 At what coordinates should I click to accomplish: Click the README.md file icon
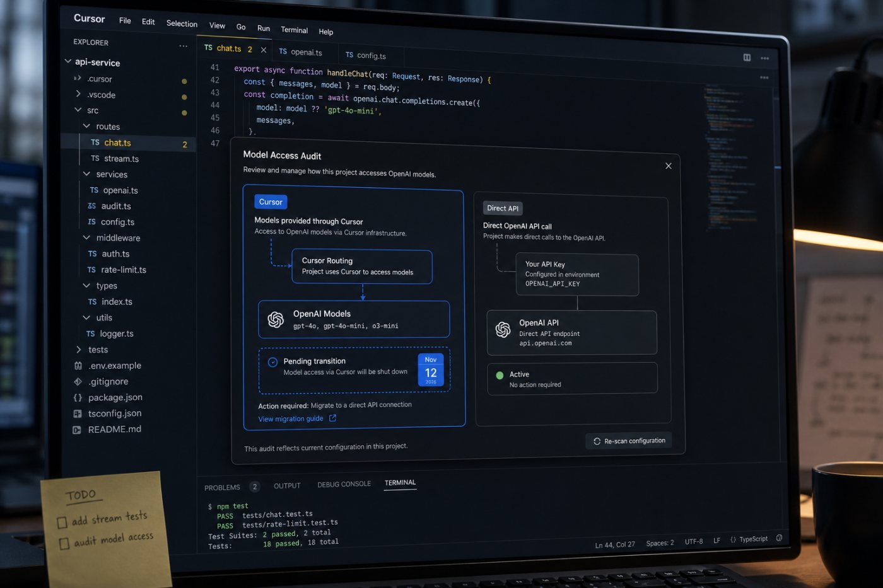point(77,430)
